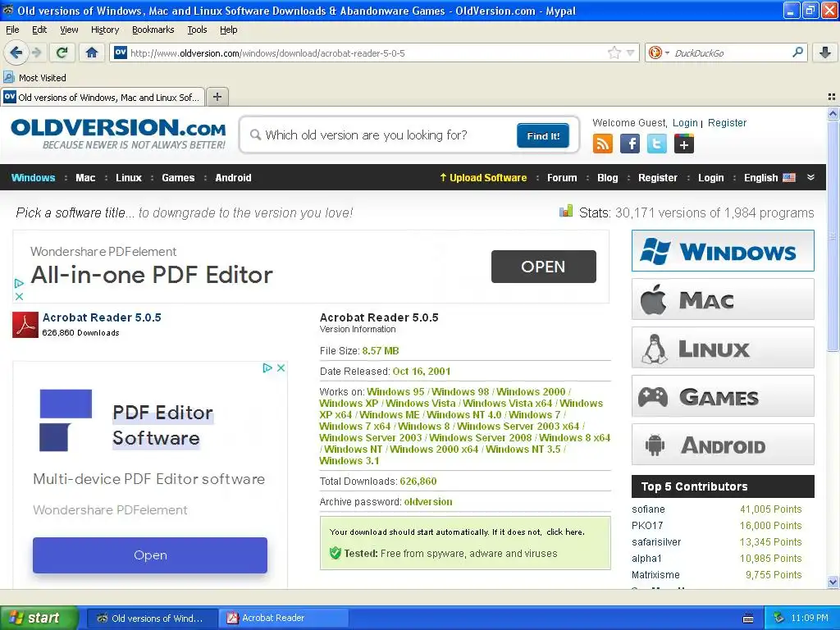Screen dimensions: 840x630
Task: Click the browser Forward arrow button
Action: (36, 52)
